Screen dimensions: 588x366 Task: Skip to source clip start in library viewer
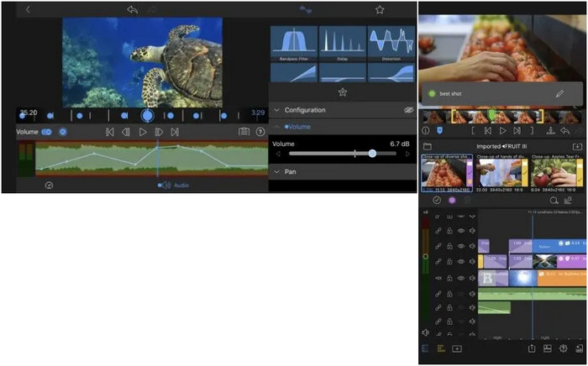coord(488,131)
